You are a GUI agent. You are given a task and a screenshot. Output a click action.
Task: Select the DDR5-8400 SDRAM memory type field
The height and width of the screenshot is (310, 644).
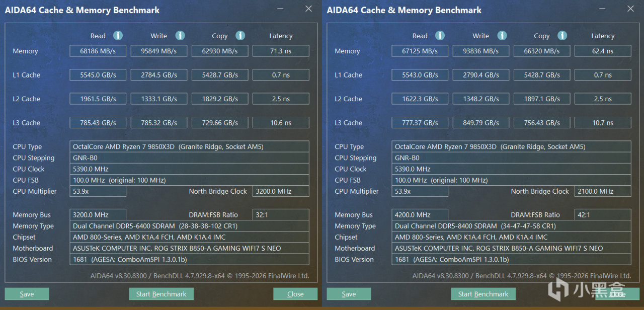tap(512, 226)
